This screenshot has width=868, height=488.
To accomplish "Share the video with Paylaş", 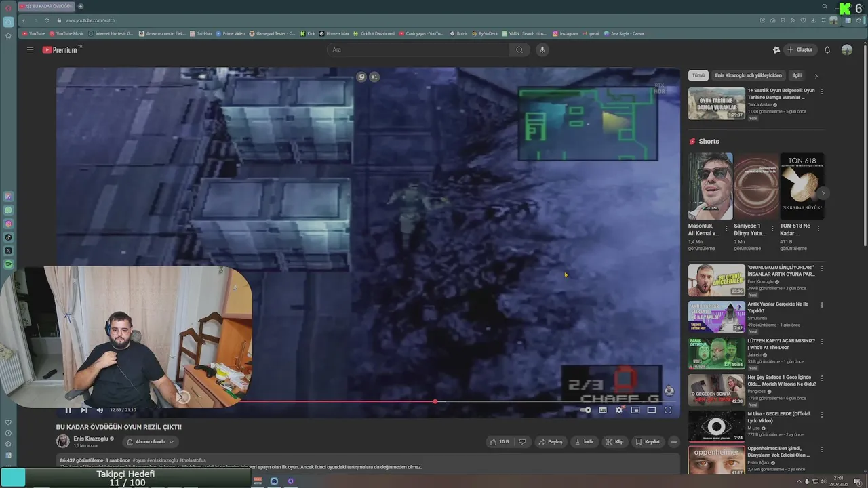I will coord(551,442).
